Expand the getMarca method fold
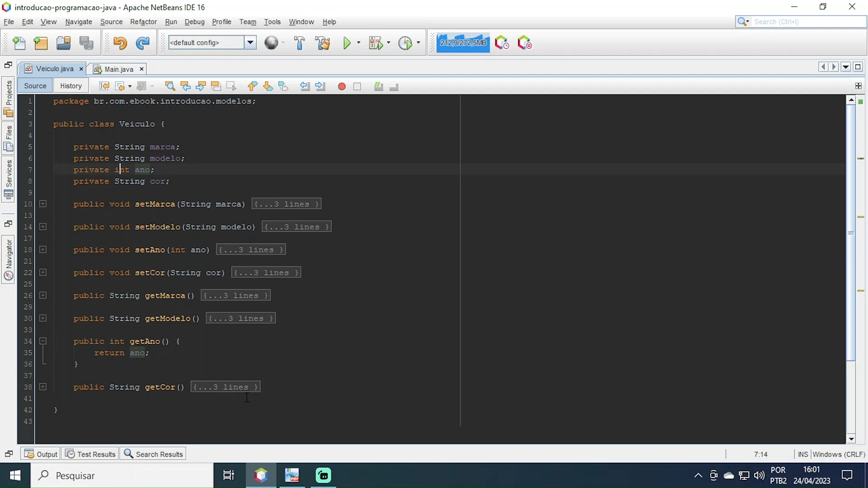This screenshot has height=488, width=868. tap(43, 295)
